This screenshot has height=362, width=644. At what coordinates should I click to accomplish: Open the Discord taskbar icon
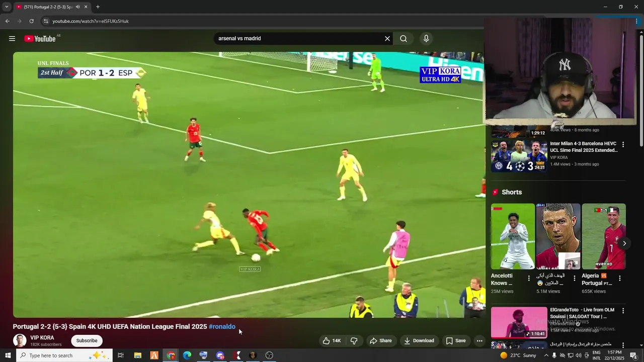coord(220,355)
